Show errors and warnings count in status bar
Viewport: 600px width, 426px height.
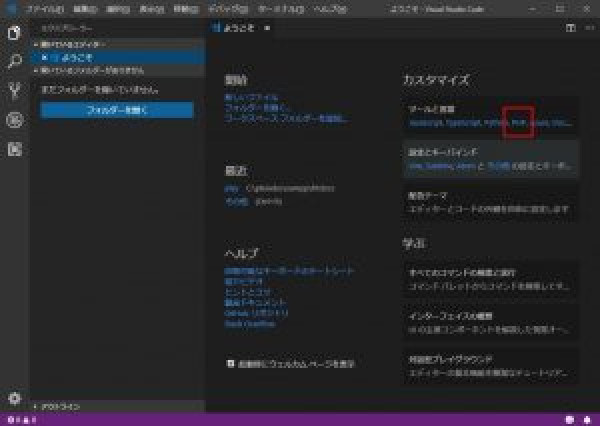point(22,420)
